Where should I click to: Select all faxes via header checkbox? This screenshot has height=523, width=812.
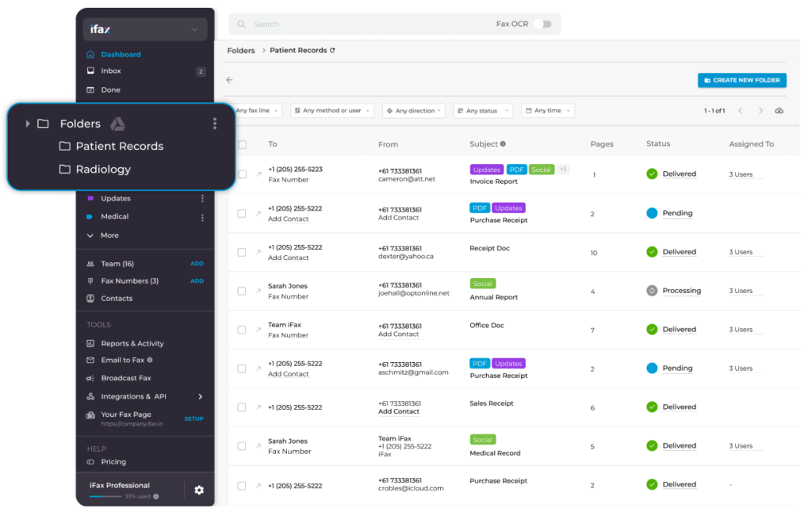coord(242,144)
